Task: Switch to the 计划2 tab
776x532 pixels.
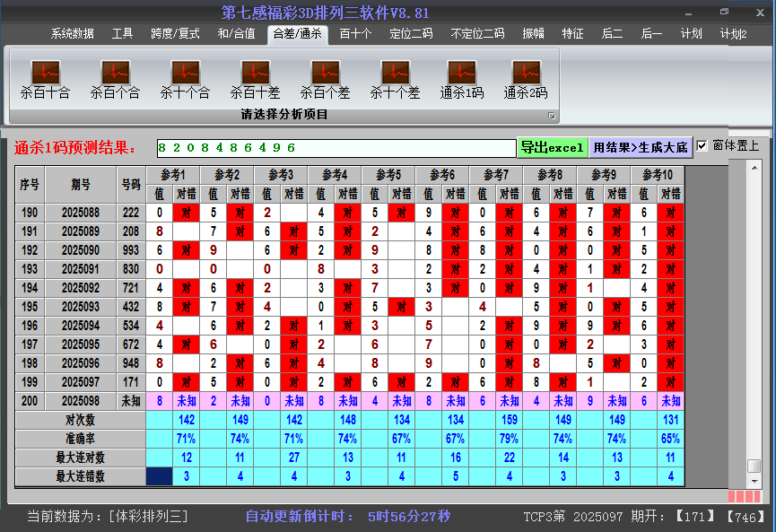Action: click(x=734, y=34)
